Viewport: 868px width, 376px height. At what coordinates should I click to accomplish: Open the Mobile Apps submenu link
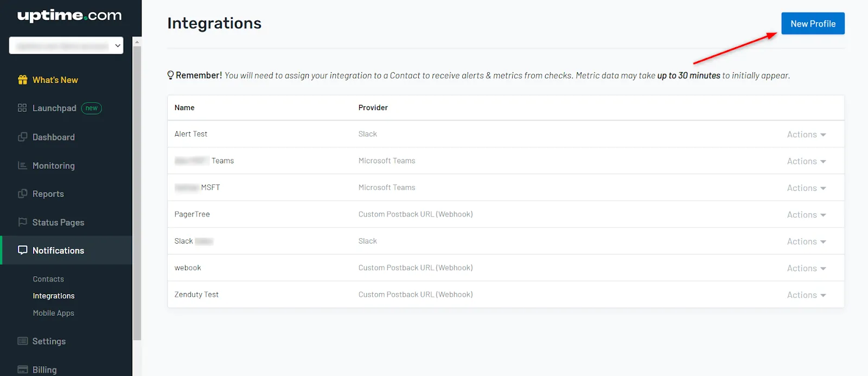53,313
